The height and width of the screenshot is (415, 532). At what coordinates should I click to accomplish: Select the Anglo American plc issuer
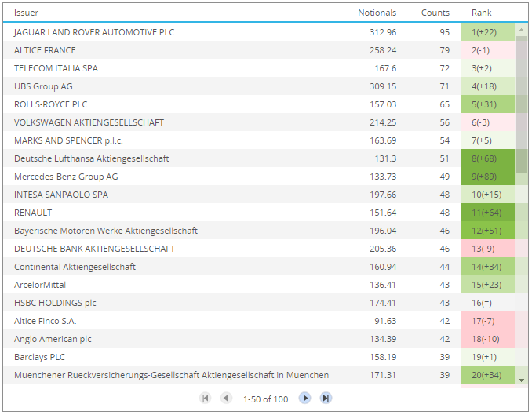click(x=53, y=339)
